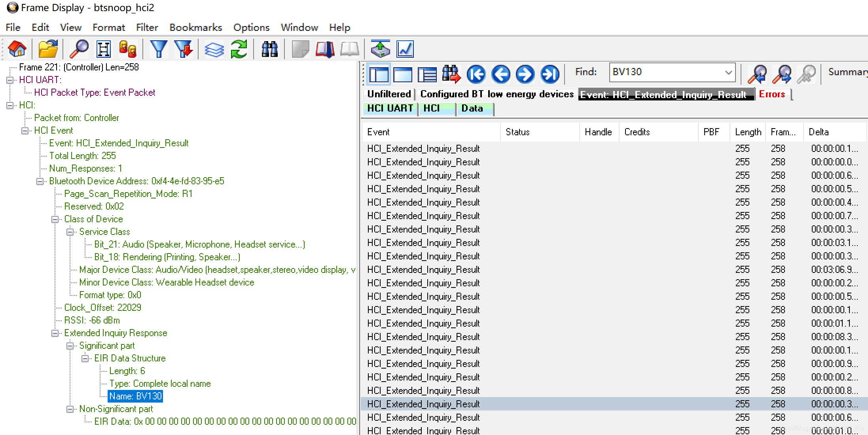Click the Length column header
Image resolution: width=868 pixels, height=435 pixels.
[748, 132]
